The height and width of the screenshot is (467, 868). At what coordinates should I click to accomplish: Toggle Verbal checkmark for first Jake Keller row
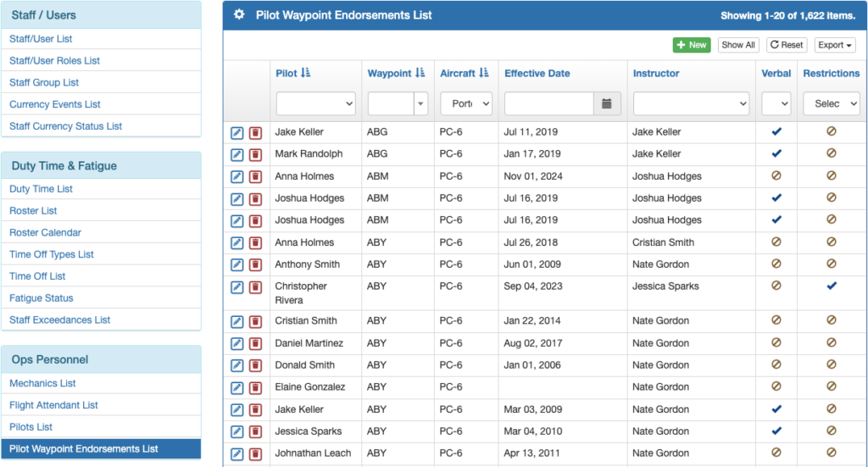(x=776, y=132)
